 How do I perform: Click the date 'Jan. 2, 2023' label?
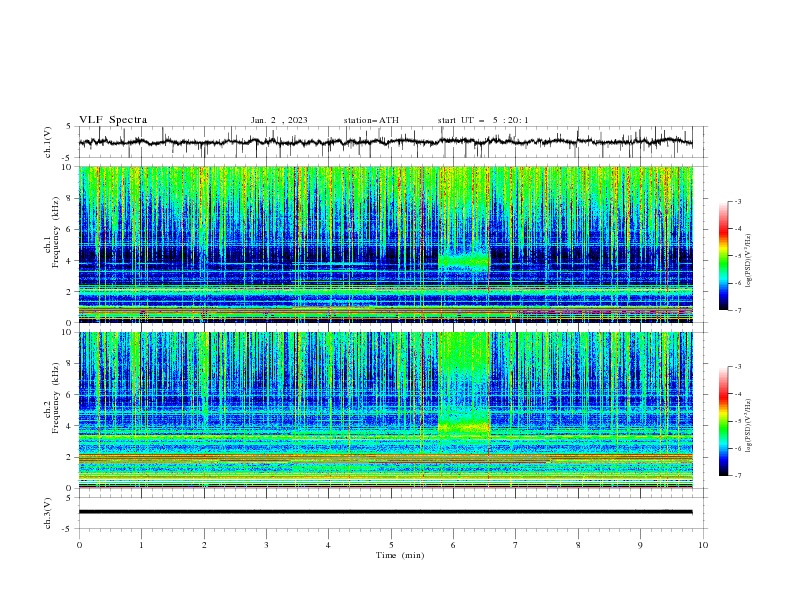(x=279, y=120)
